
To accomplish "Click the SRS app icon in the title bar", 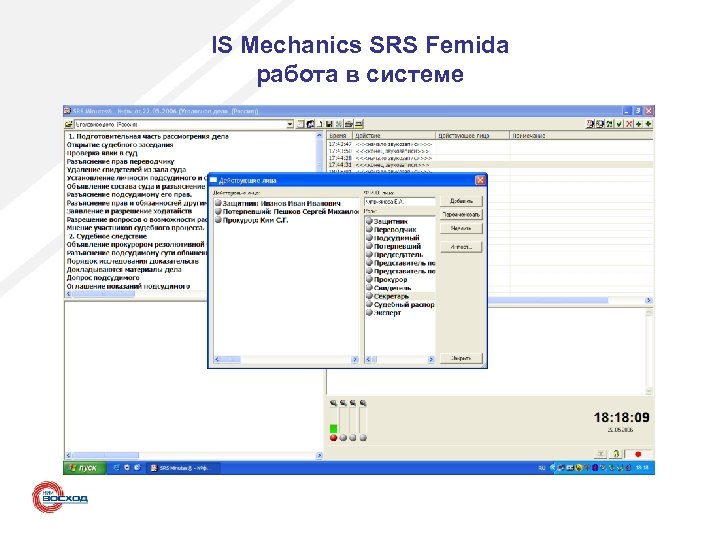I will (x=68, y=111).
